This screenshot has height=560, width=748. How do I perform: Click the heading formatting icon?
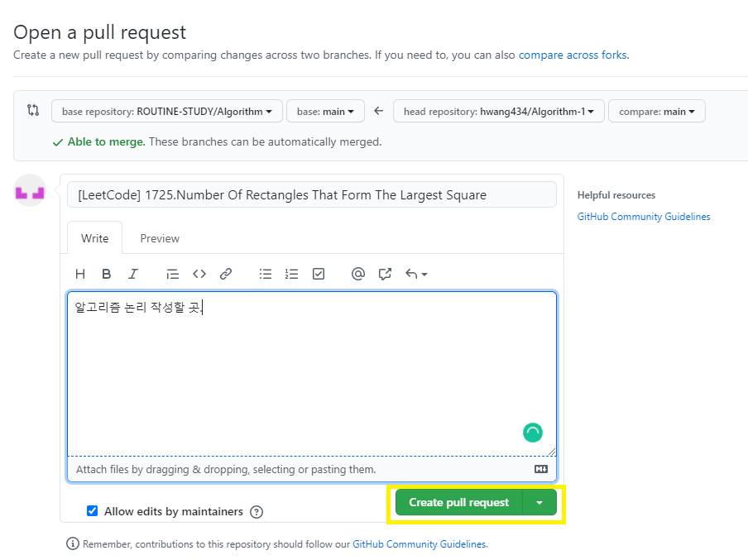(x=80, y=274)
